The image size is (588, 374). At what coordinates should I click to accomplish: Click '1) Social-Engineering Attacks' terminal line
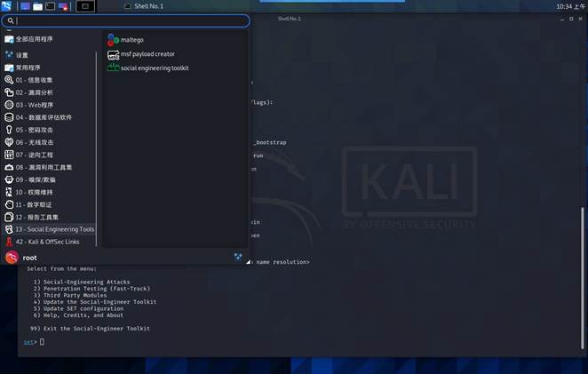(x=82, y=282)
